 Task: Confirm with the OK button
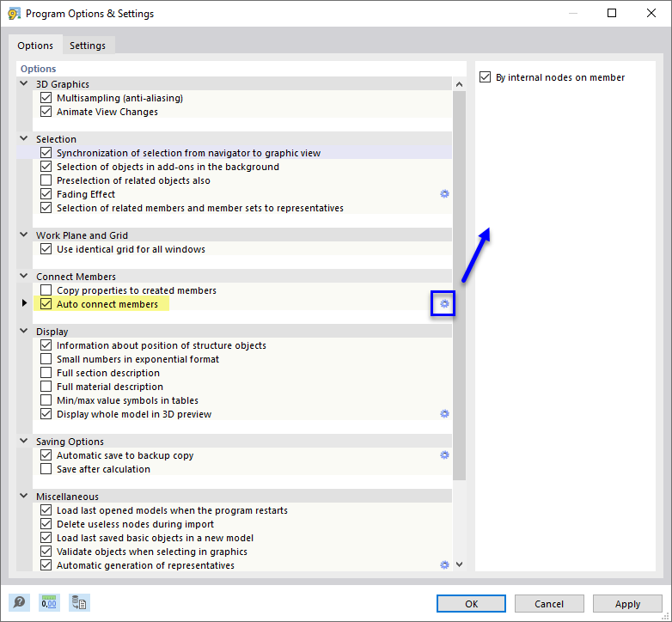[x=471, y=604]
